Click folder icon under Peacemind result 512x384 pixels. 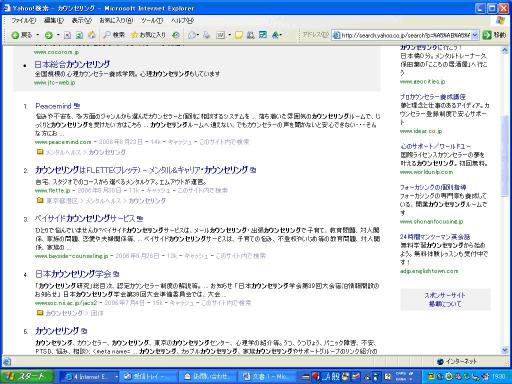(x=40, y=152)
